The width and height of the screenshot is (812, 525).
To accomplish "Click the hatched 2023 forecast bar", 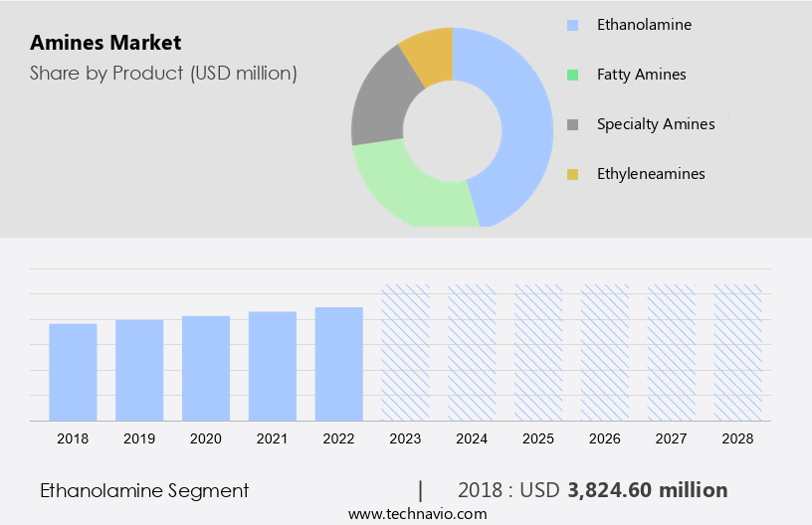I will pos(406,352).
